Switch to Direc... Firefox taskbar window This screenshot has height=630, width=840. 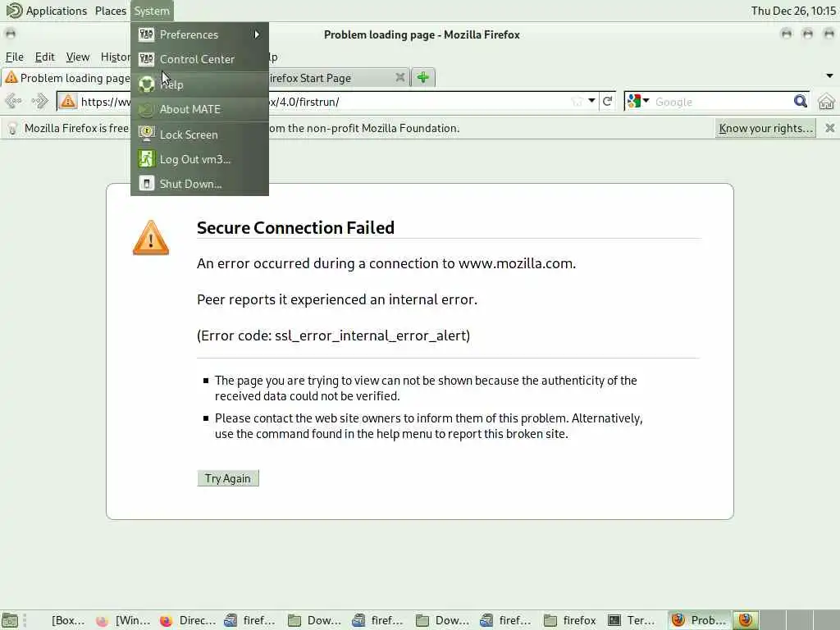click(x=188, y=620)
